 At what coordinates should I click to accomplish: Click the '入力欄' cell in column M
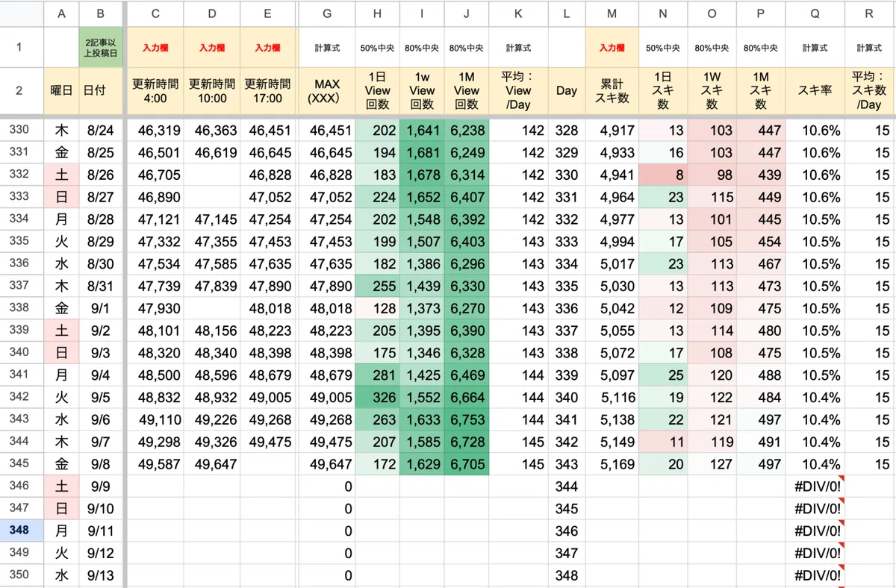pos(612,47)
